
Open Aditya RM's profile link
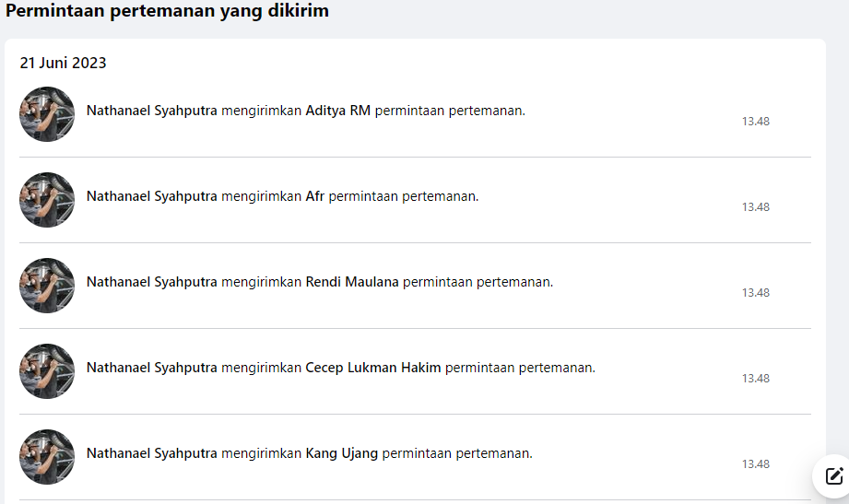337,111
